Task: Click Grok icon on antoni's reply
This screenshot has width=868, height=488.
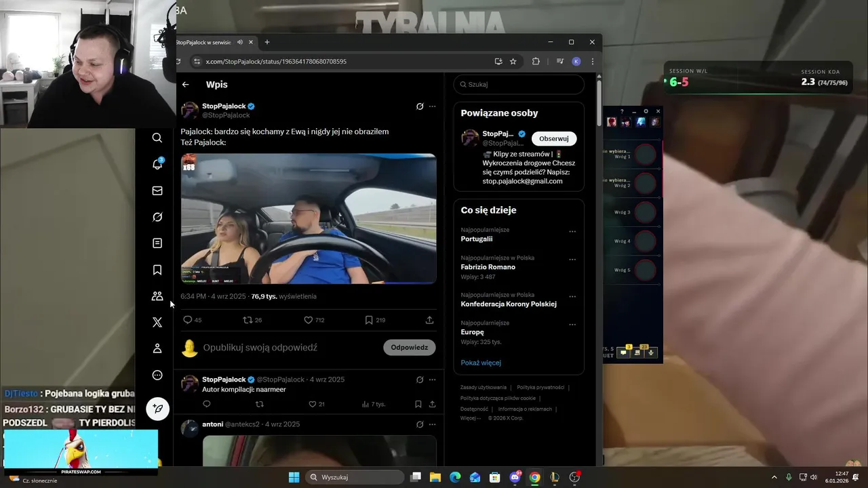Action: [420, 424]
